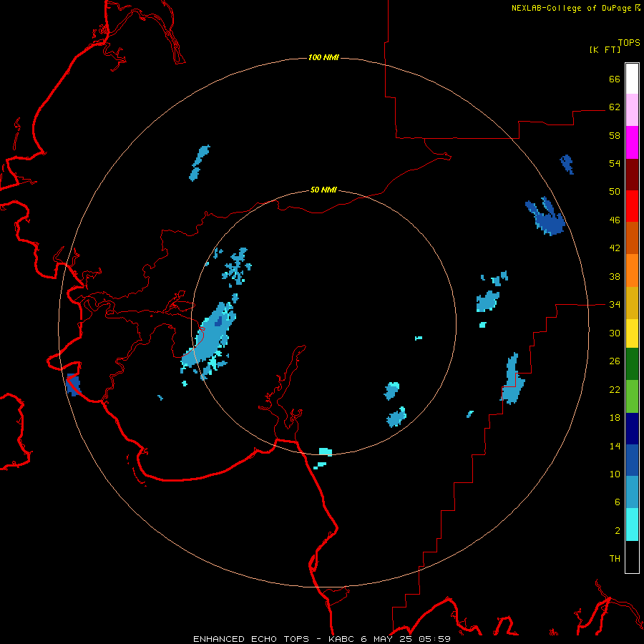Click the legend value 62
The image size is (644, 644).
coord(615,107)
